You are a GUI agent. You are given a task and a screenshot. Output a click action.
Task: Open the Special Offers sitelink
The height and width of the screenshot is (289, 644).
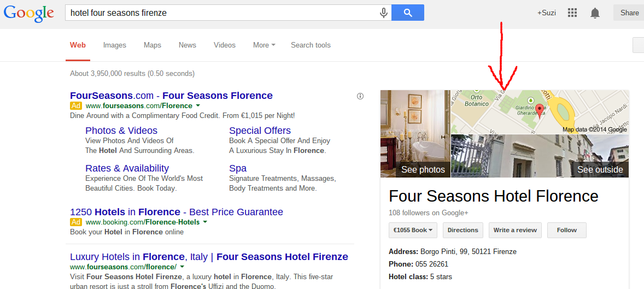pyautogui.click(x=260, y=131)
